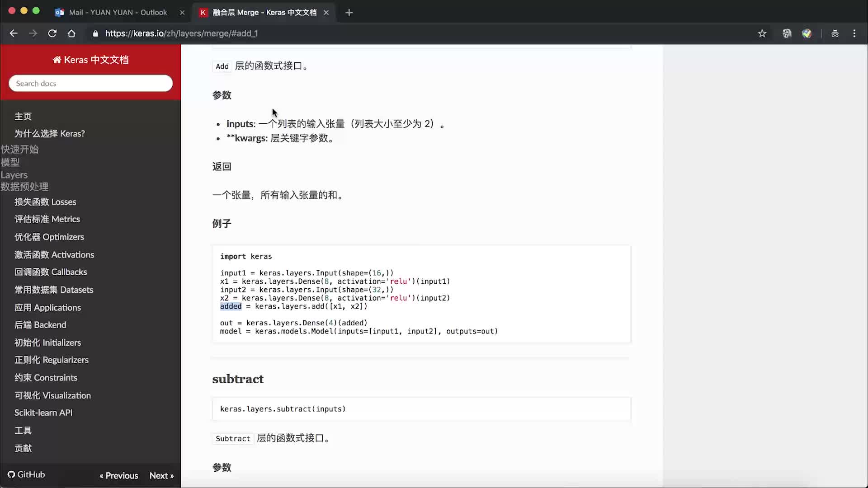Expand the 快速开始 sidebar section
This screenshot has width=868, height=488.
(x=20, y=149)
